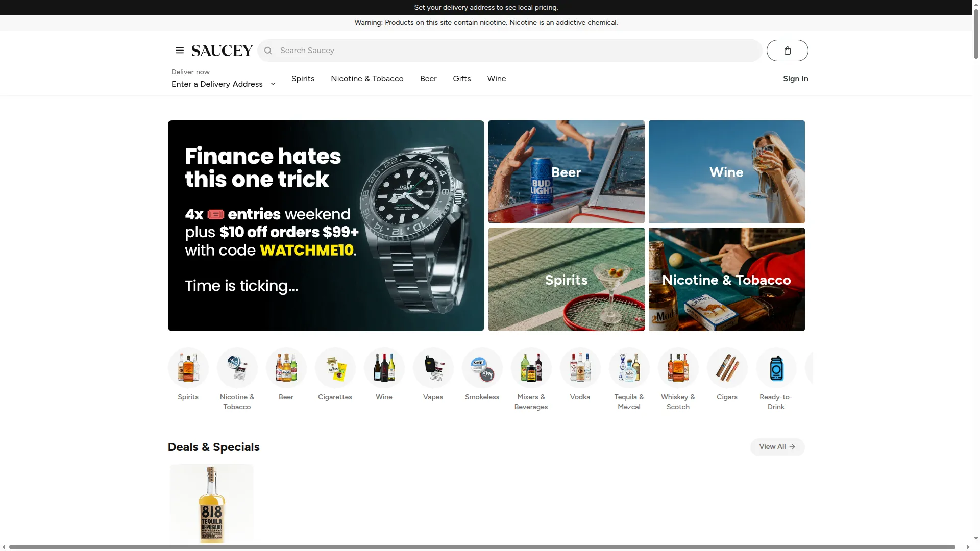Viewport: 980px width, 551px height.
Task: Select the Vapes category icon
Action: pos(433,368)
